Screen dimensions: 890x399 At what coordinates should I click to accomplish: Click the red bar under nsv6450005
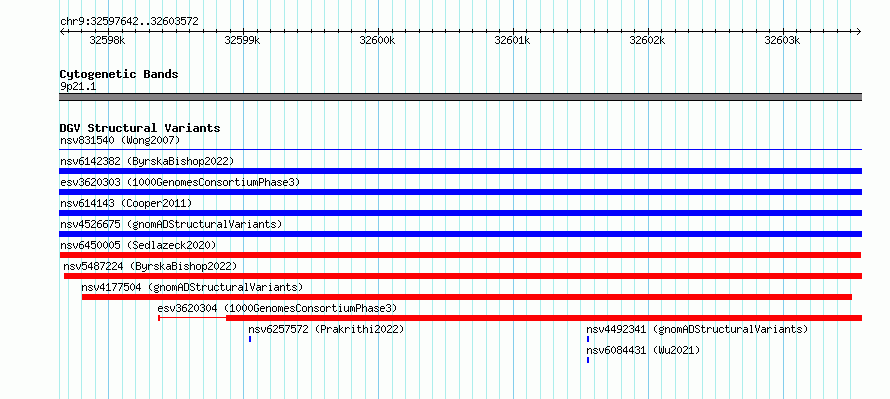click(460, 255)
